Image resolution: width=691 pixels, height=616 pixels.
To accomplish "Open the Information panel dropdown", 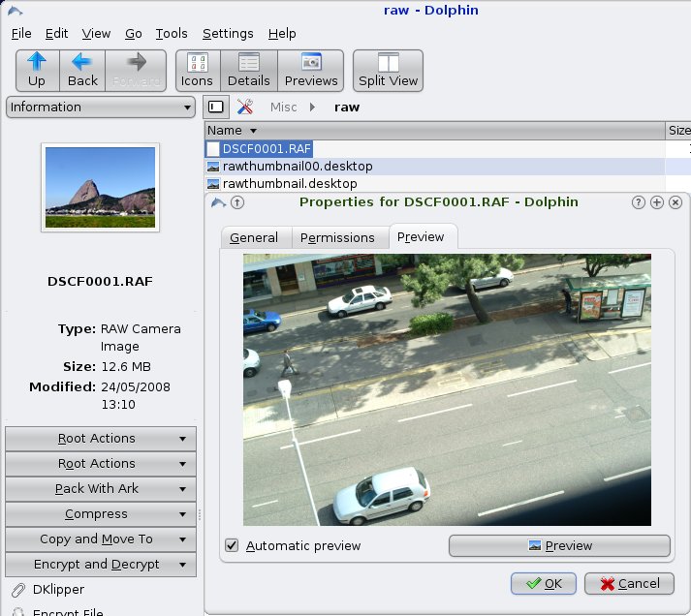I will (101, 108).
